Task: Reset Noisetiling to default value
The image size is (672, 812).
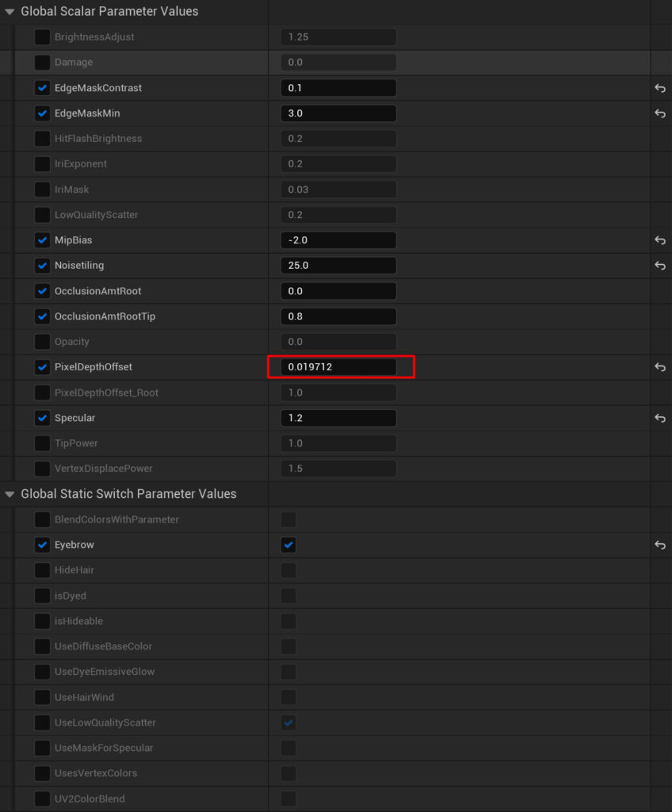Action: click(x=659, y=266)
